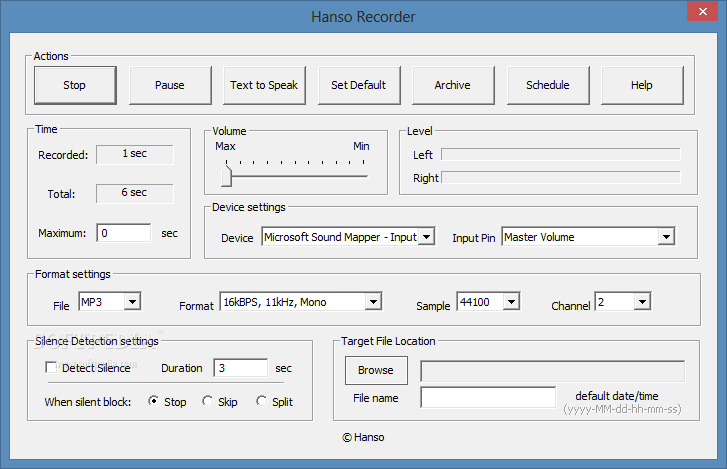Screen dimensions: 727x469
Task: Click the © Hanso copyright text
Action: [363, 437]
